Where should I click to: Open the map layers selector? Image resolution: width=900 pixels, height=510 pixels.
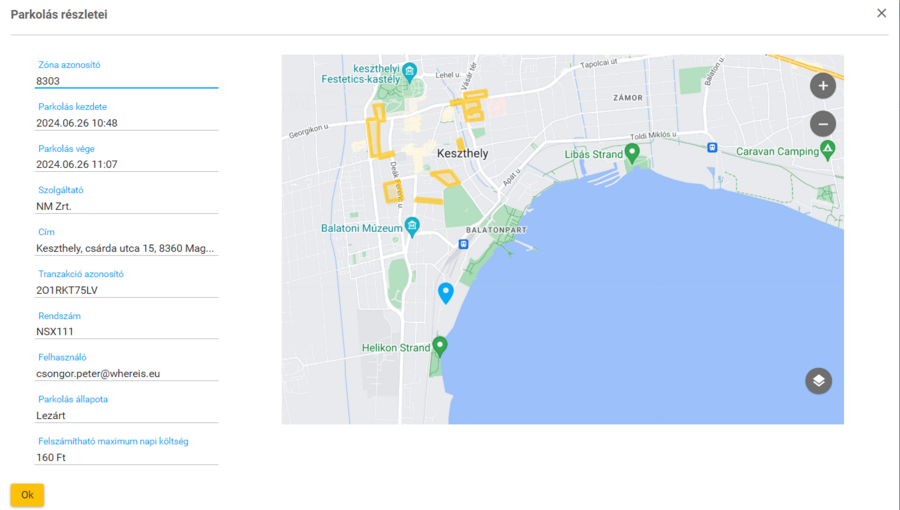point(818,381)
